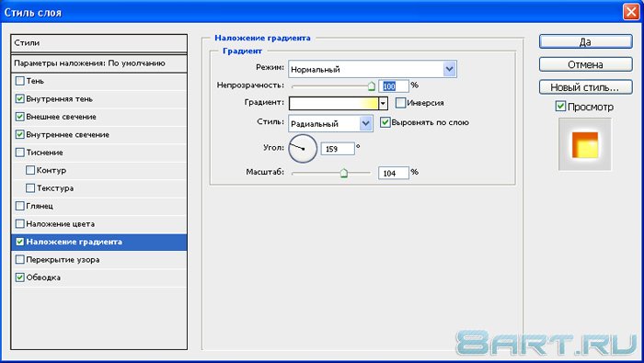Image resolution: width=644 pixels, height=363 pixels.
Task: Select the Обводка entry label
Action: [43, 278]
